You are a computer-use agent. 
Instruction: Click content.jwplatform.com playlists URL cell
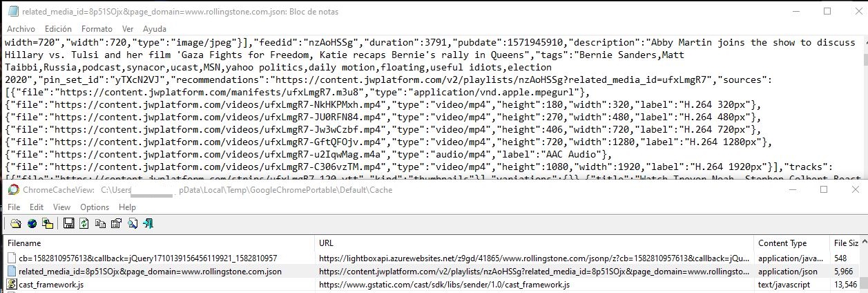coord(534,272)
